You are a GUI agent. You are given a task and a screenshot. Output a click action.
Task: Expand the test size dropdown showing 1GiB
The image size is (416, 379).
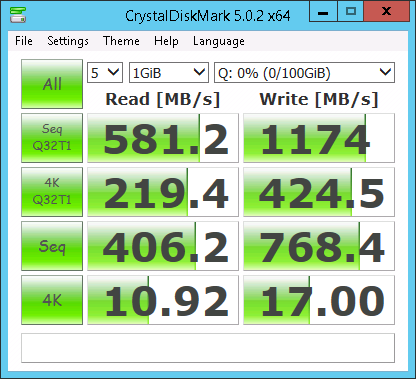coord(169,72)
